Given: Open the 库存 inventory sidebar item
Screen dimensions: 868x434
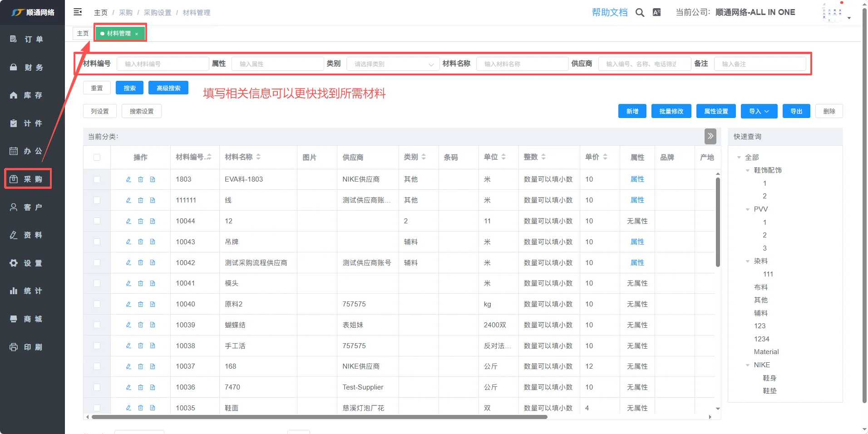Looking at the screenshot, I should tap(32, 95).
